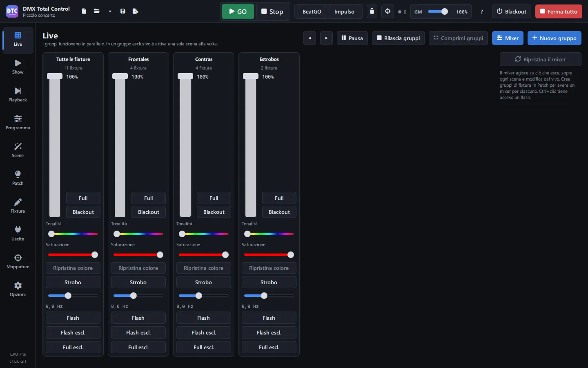Click the Tutte le fixture Tonalità hue slider
The height and width of the screenshot is (368, 588).
click(x=73, y=234)
